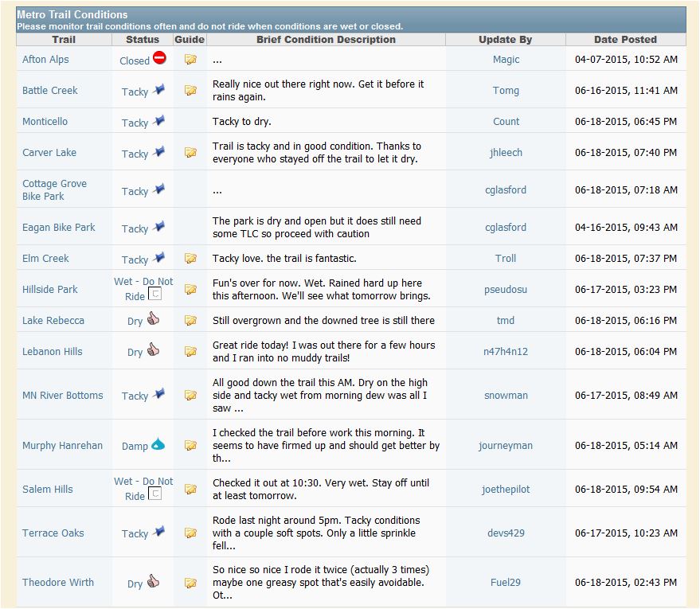Open the guide folder icon for Lebanon Hills

tap(190, 352)
